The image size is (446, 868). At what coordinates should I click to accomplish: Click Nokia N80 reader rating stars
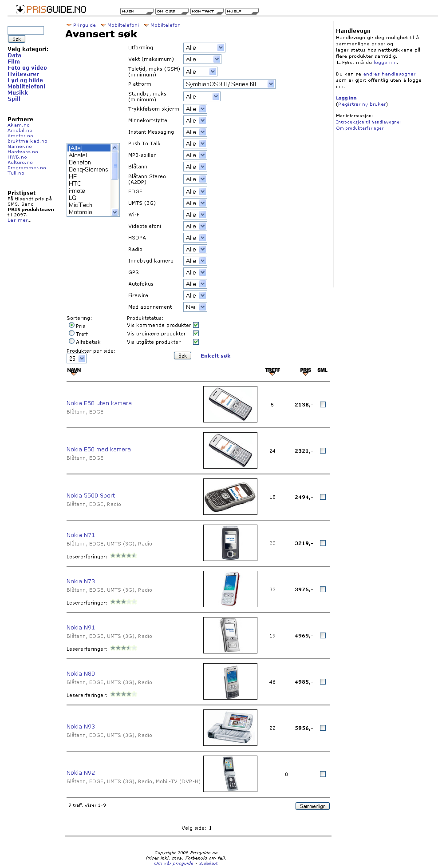point(123,694)
